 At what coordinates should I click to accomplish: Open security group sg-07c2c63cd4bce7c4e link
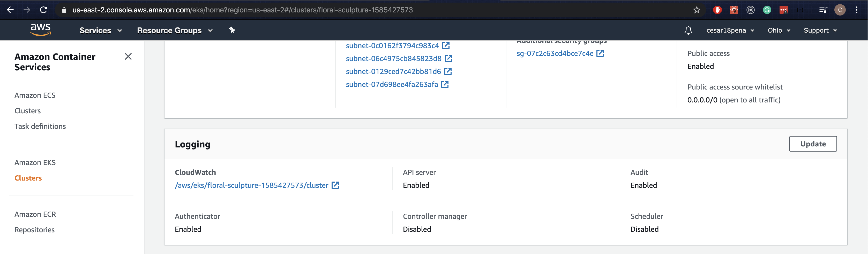[x=555, y=53]
